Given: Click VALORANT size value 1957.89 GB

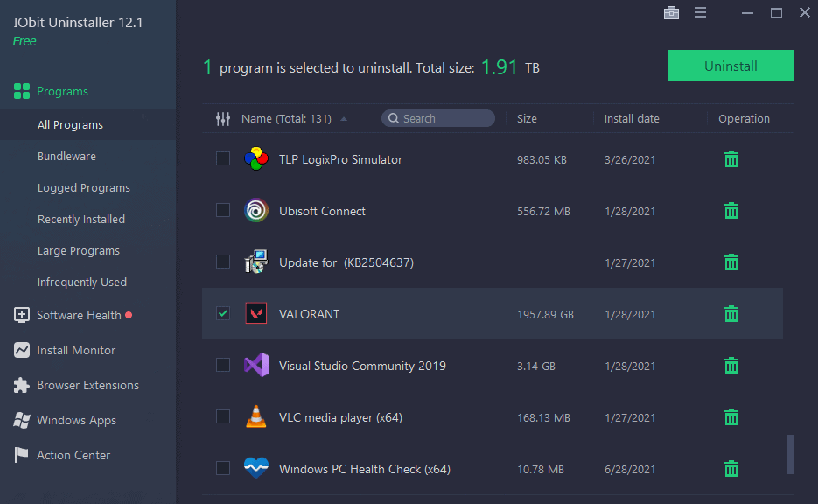Looking at the screenshot, I should [x=545, y=315].
